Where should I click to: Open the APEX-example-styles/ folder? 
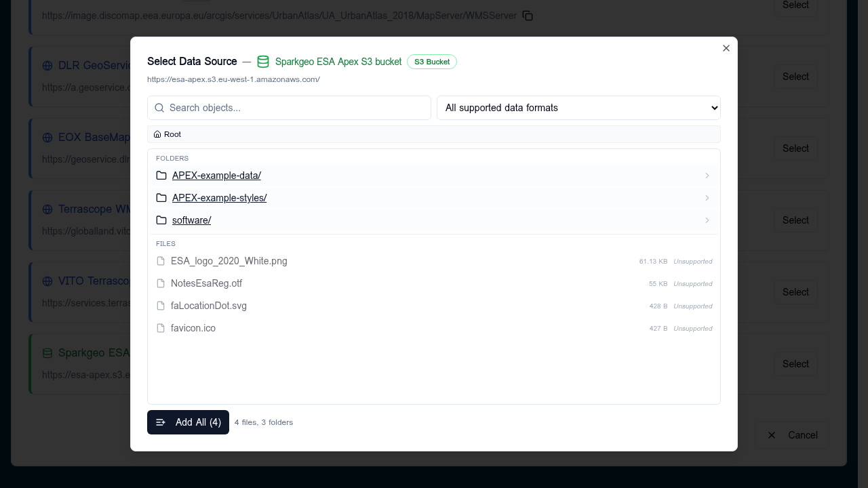click(x=434, y=198)
